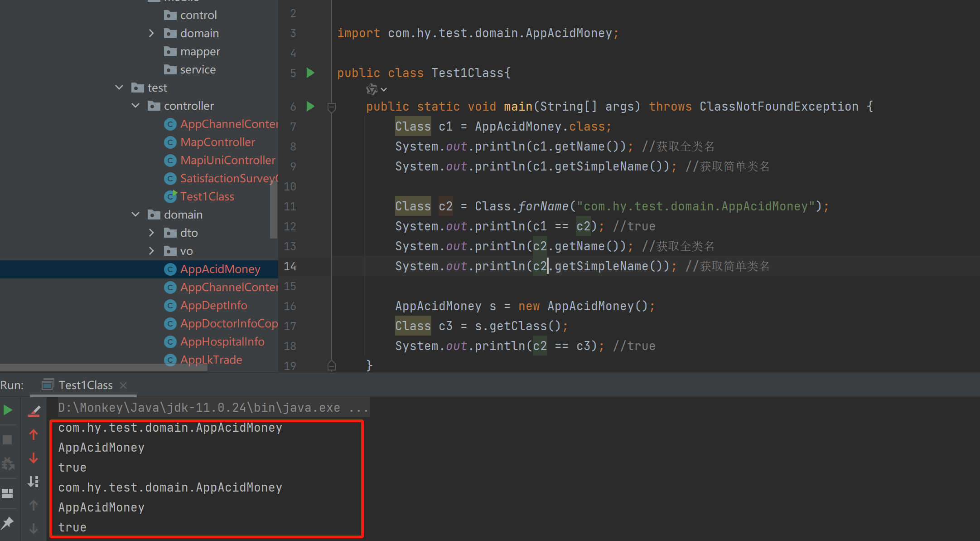Select the Test1Class run tab
This screenshot has width=980, height=541.
[85, 385]
